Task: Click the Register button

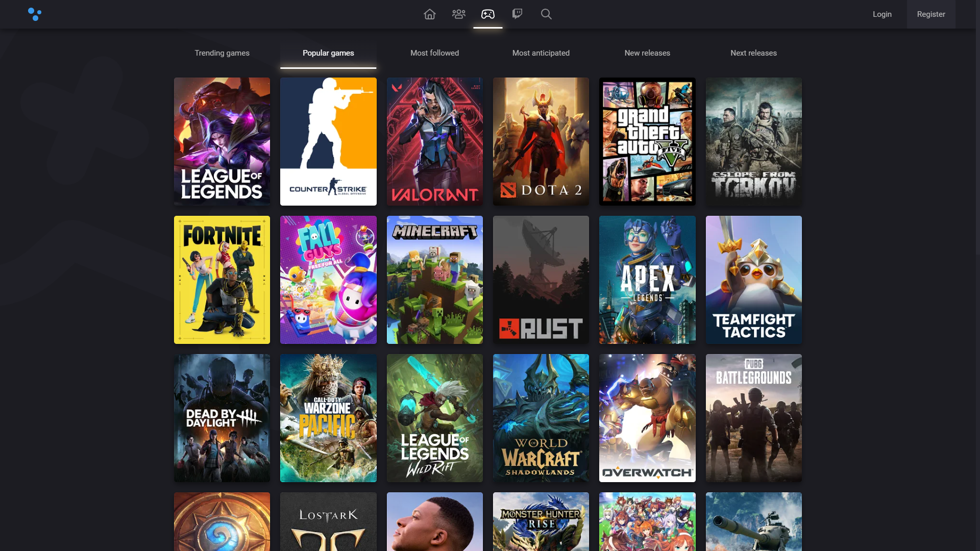Action: (931, 14)
